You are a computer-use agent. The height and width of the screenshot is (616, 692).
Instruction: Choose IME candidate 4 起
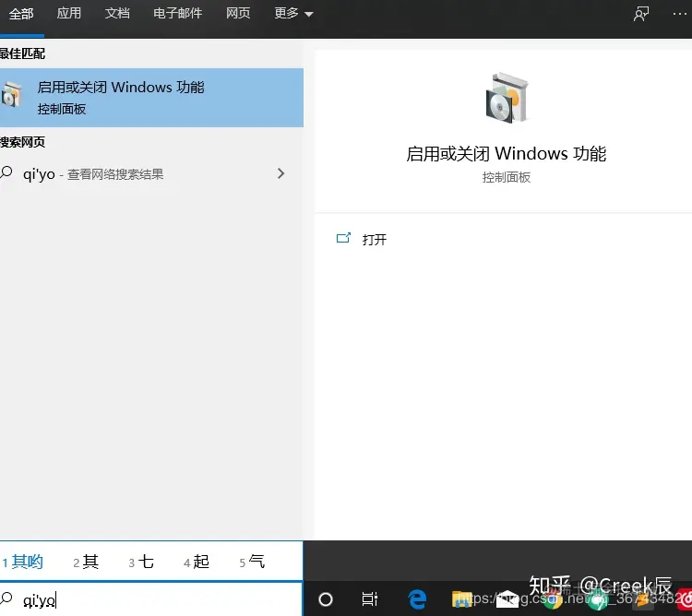pos(197,562)
